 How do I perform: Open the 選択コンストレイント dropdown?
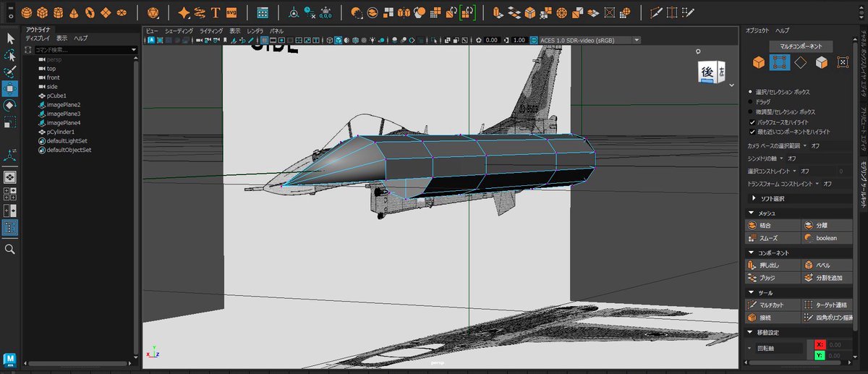[x=796, y=171]
